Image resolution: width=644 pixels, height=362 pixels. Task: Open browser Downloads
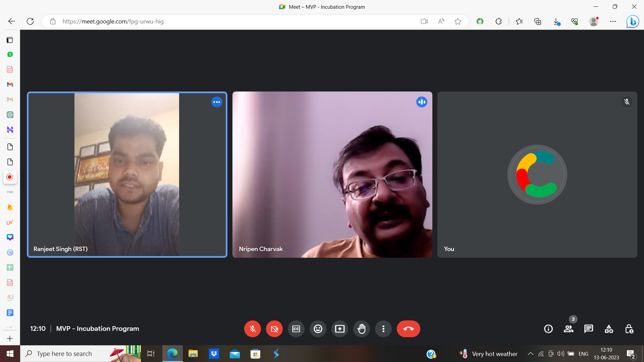(556, 21)
